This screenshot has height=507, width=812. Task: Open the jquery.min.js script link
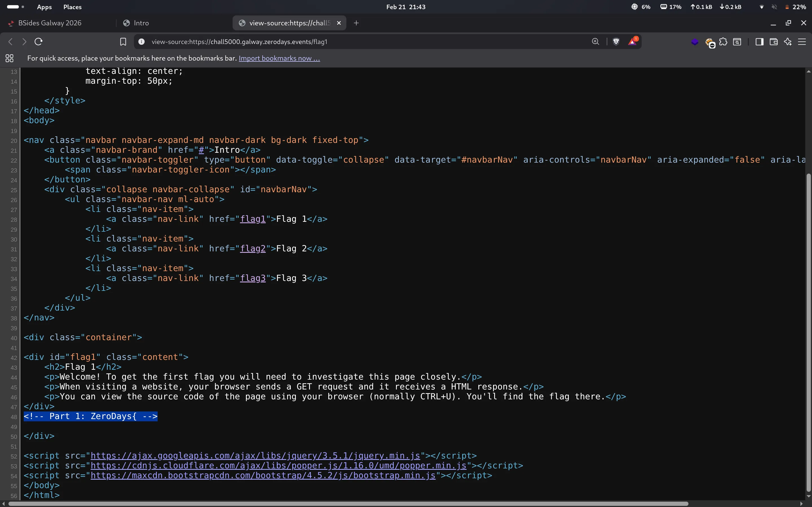(255, 456)
